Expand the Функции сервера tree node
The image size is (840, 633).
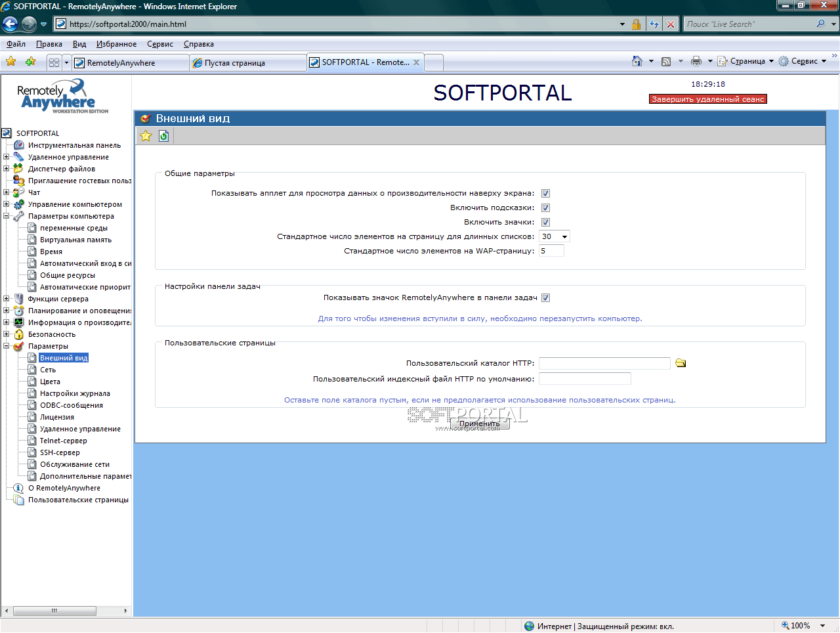7,299
